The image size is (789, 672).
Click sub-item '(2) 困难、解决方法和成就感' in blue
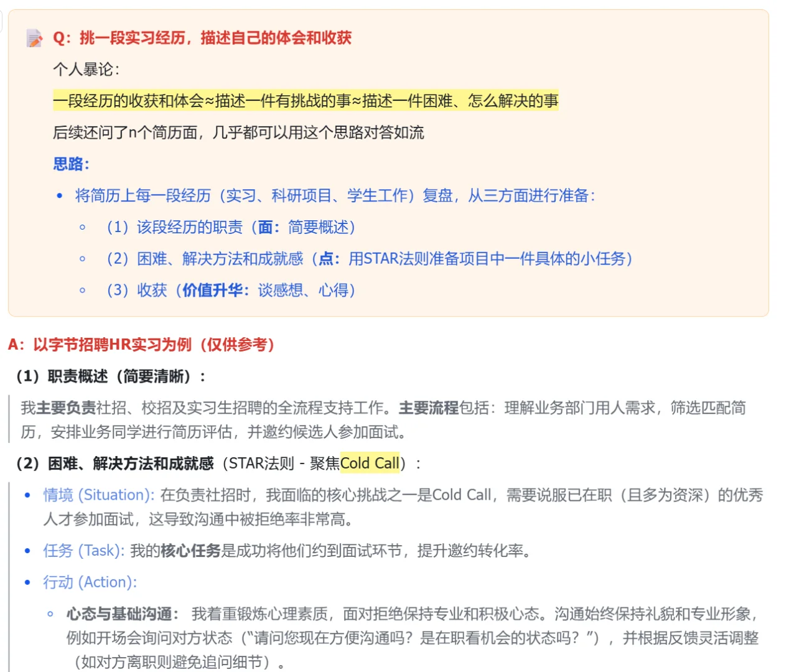tap(370, 259)
